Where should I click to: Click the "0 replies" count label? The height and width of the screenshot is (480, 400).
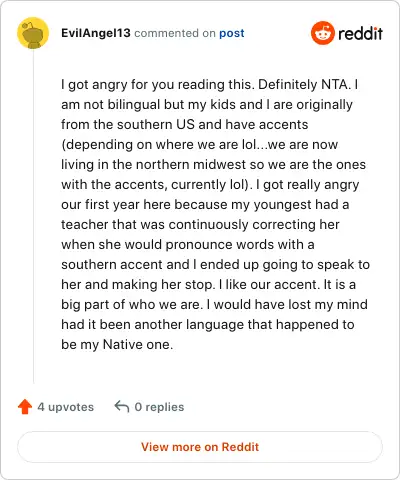[x=159, y=407]
